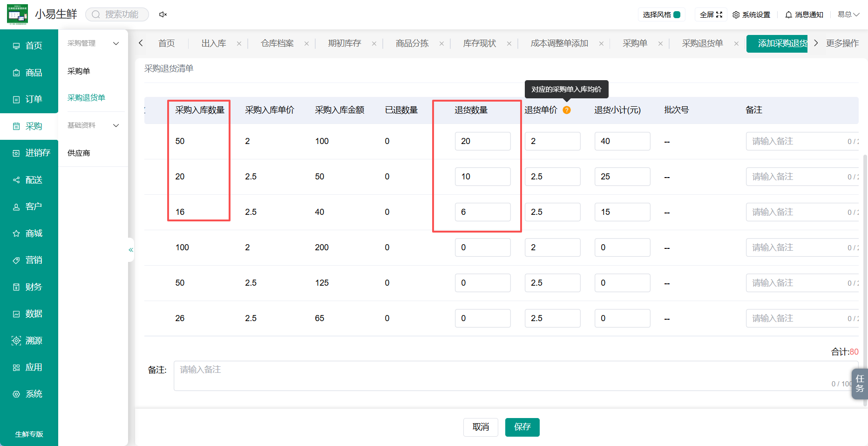Click the mute sound icon
This screenshot has height=446, width=868.
coord(163,14)
